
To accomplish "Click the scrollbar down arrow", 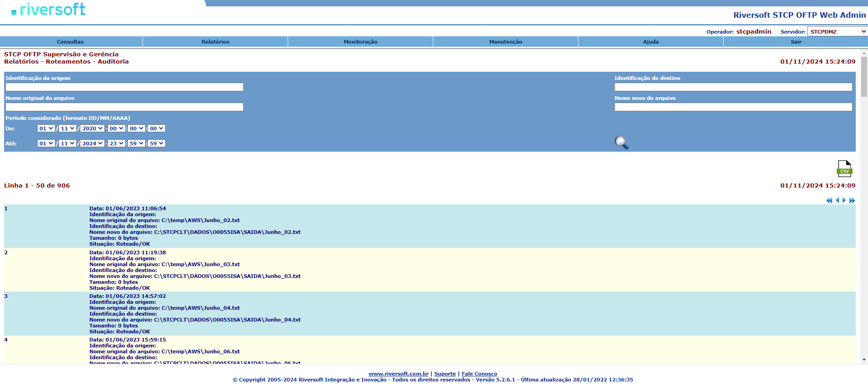I will (x=864, y=360).
